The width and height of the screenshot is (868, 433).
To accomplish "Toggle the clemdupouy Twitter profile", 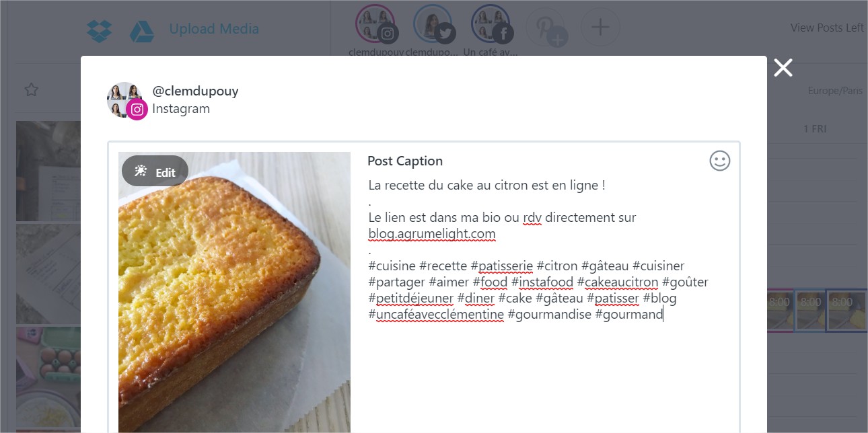I will tap(433, 25).
